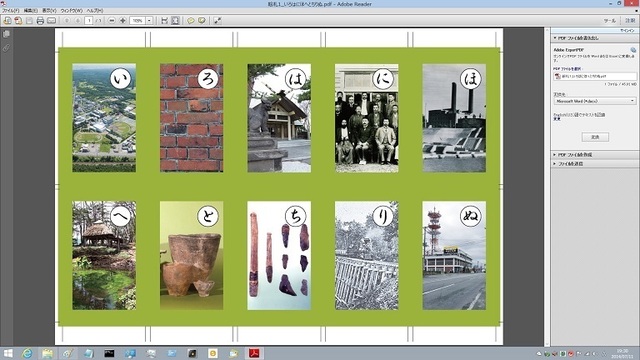640x360 pixels.
Task: Click the zoom percentage field
Action: (138, 20)
